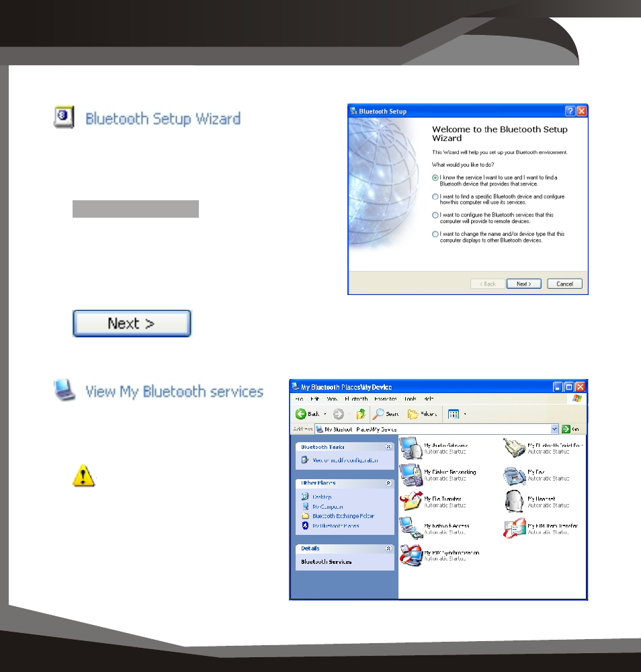Open the Back button history dropdown arrow
The height and width of the screenshot is (672, 641).
pos(325,414)
